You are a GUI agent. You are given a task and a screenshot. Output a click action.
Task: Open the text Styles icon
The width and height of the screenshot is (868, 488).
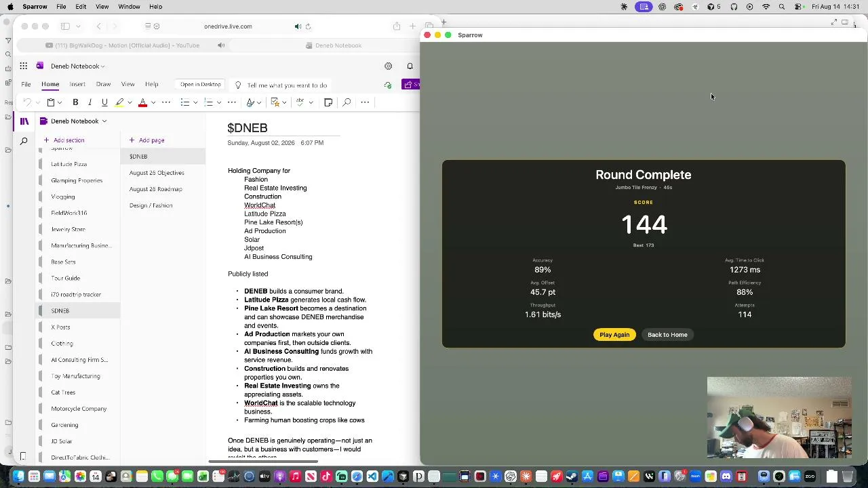251,102
